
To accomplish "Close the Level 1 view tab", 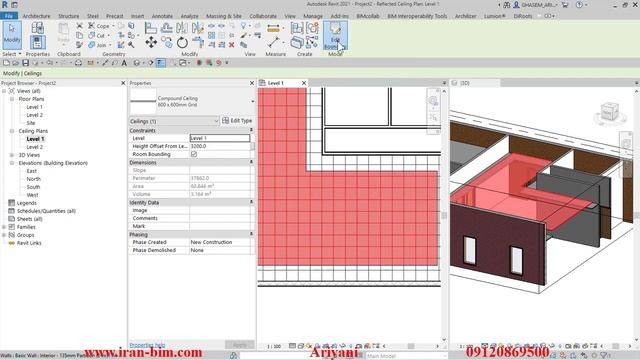I will point(304,83).
